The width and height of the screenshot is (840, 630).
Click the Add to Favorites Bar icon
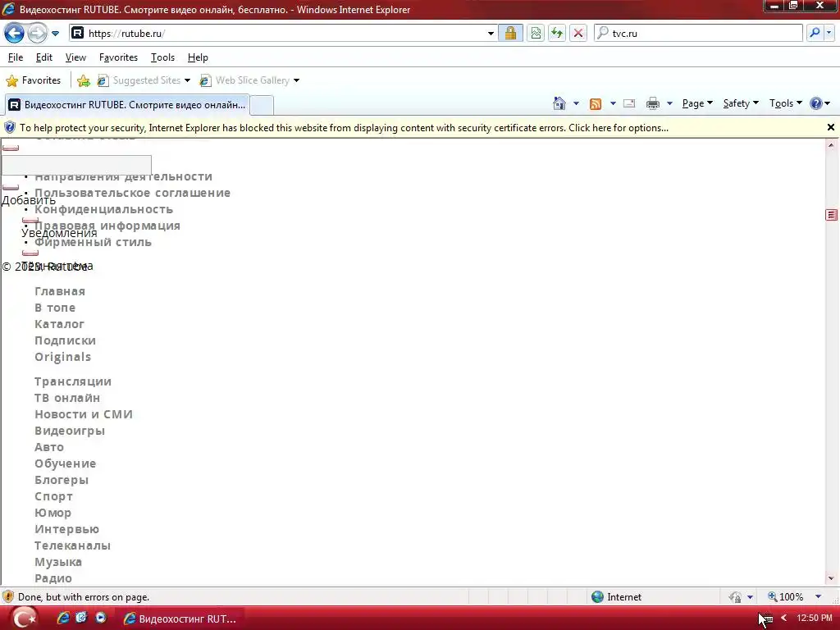[x=84, y=80]
